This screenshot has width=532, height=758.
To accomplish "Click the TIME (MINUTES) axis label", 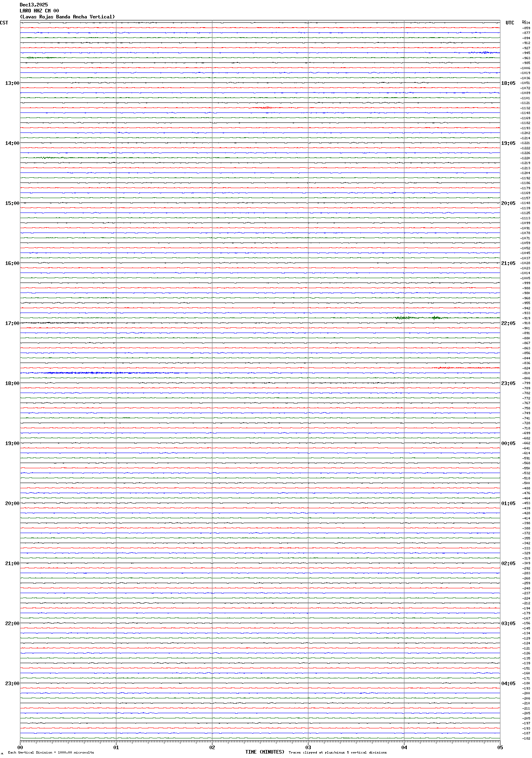I will (x=264, y=752).
